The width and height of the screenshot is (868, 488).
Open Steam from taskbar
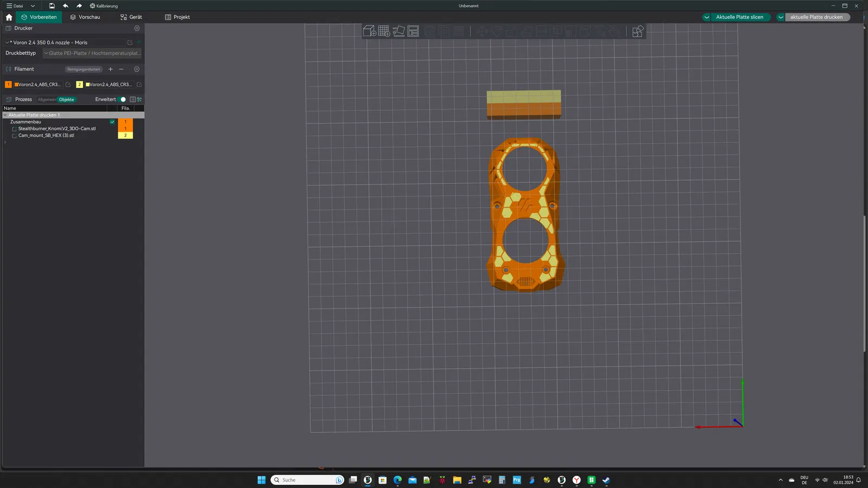point(606,480)
